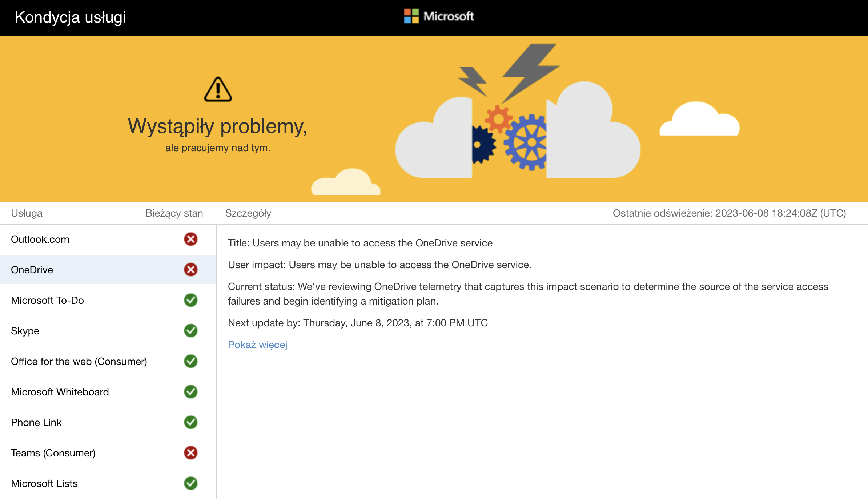Click the warning triangle icon in banner
The height and width of the screenshot is (499, 868).
pos(218,89)
